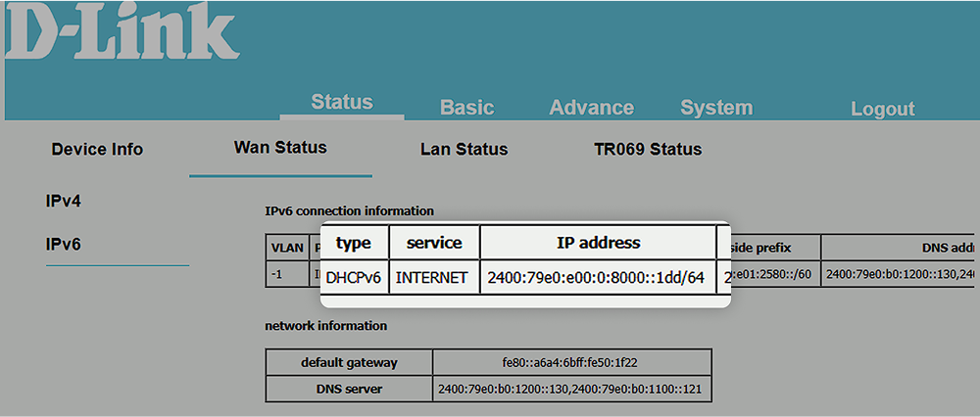Open the Wan Status page
Image resolution: width=980 pixels, height=417 pixels.
pyautogui.click(x=280, y=148)
